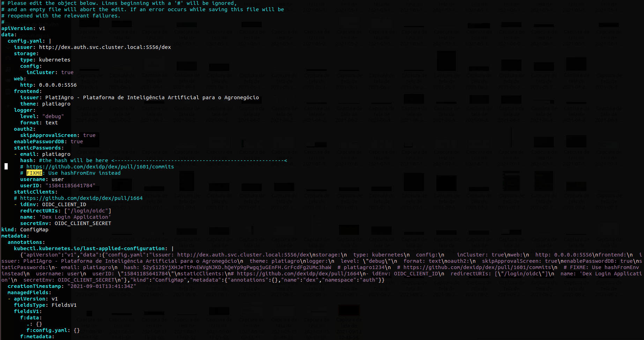The width and height of the screenshot is (644, 340).
Task: Click the 'enablePasswordDB: true' line
Action: pyautogui.click(x=49, y=142)
